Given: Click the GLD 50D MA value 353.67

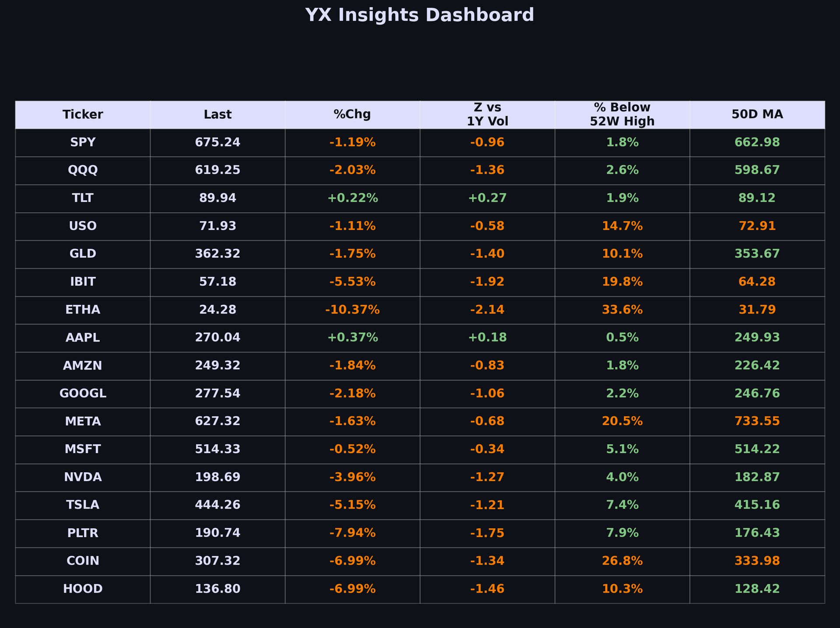Looking at the screenshot, I should [757, 254].
